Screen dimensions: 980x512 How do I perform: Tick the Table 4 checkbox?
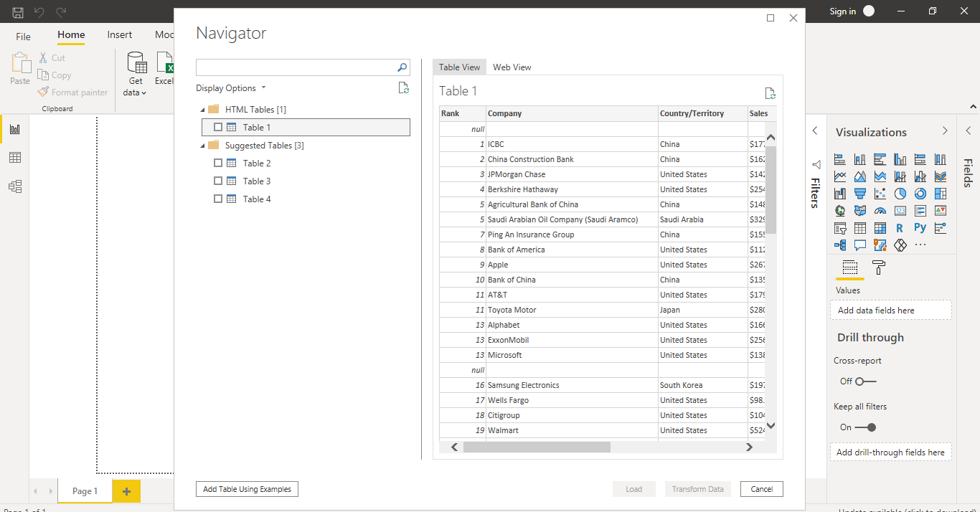(218, 199)
